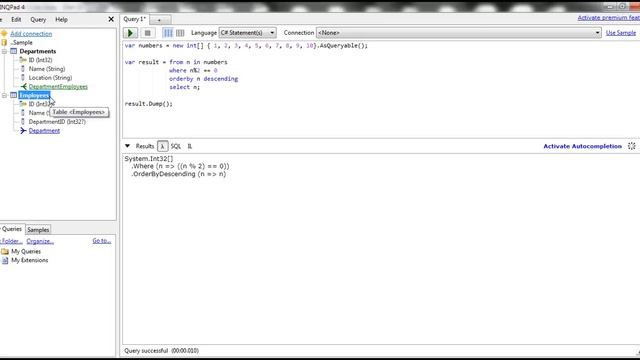Select the My Queries folder
The width and height of the screenshot is (640, 360).
tap(26, 251)
